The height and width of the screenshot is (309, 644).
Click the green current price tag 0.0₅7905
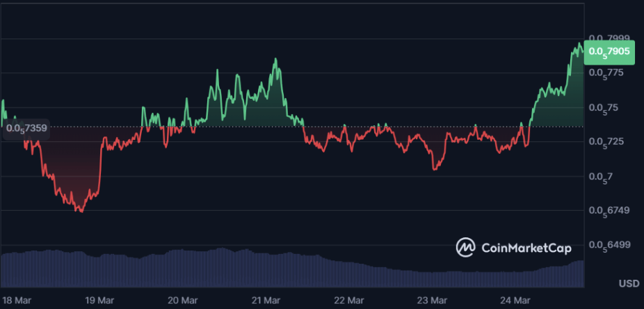click(x=610, y=51)
